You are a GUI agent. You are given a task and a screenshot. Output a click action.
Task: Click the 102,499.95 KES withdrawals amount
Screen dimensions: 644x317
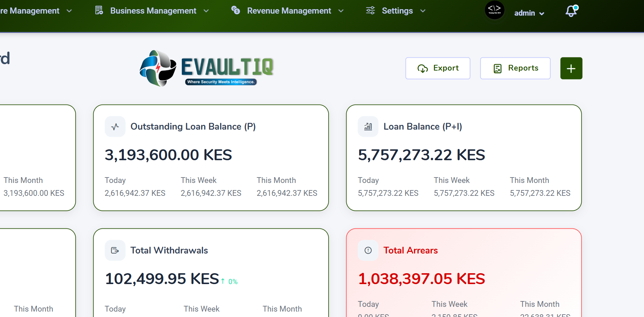162,279
